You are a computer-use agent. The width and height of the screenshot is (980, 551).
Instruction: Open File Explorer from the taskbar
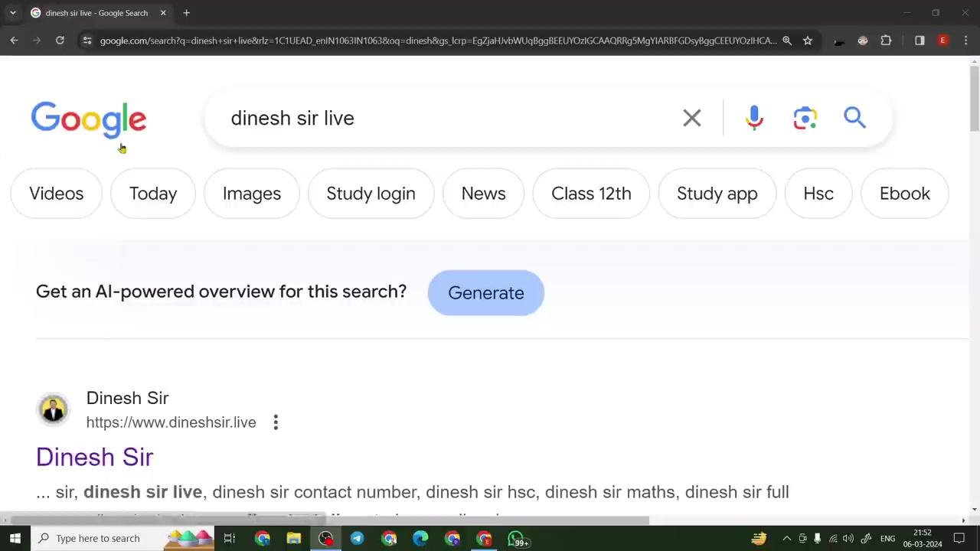(x=294, y=539)
